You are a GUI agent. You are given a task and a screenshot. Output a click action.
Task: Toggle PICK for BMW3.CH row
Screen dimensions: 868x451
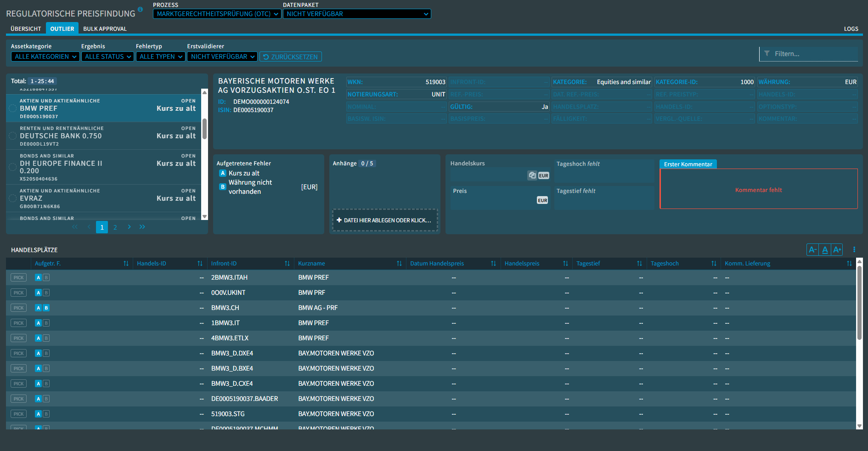click(x=19, y=308)
